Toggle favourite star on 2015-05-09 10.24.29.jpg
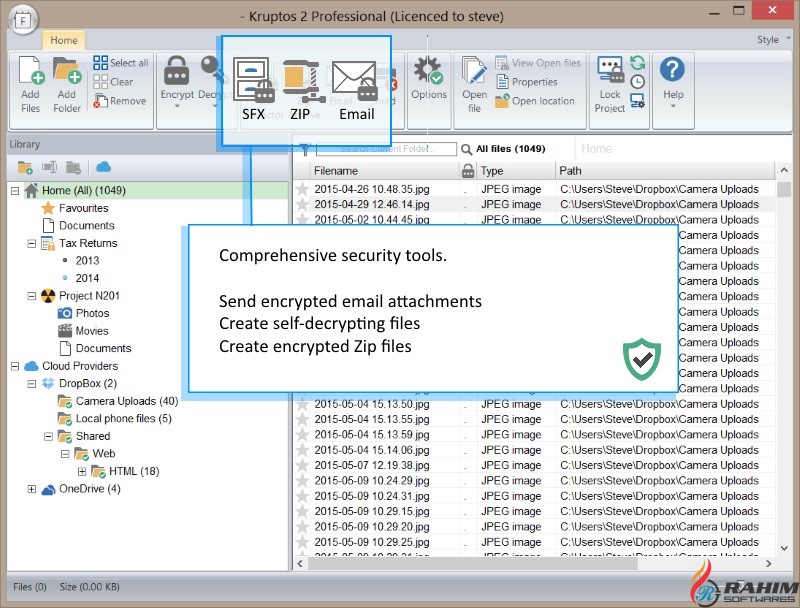This screenshot has height=608, width=800. coord(302,481)
